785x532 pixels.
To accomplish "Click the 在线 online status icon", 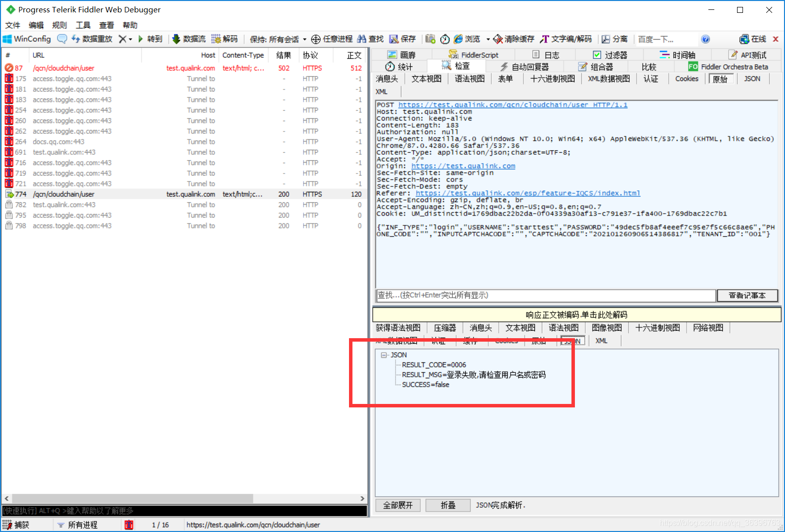I will (752, 39).
